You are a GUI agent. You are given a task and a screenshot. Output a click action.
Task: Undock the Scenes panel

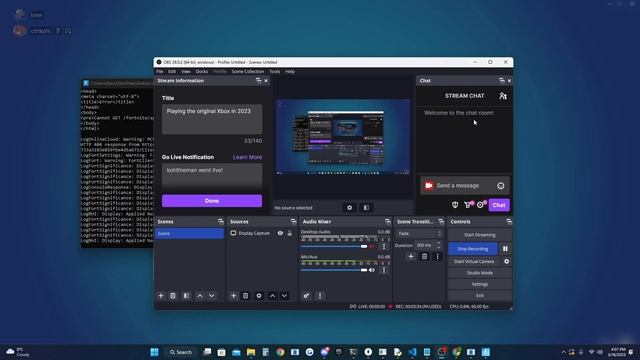click(x=221, y=222)
